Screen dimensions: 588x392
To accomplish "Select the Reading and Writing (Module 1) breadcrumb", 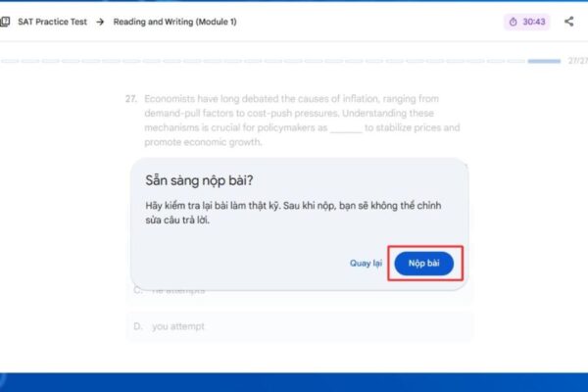I will (x=174, y=22).
